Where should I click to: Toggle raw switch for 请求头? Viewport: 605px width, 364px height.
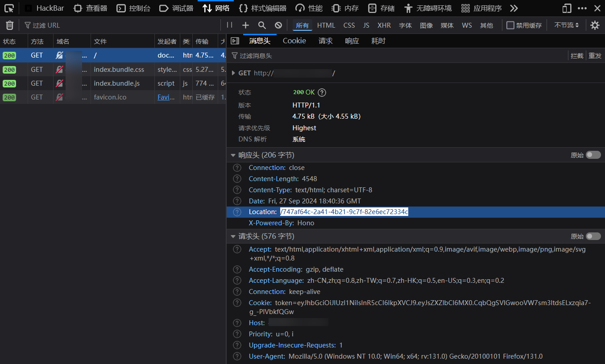coord(593,236)
